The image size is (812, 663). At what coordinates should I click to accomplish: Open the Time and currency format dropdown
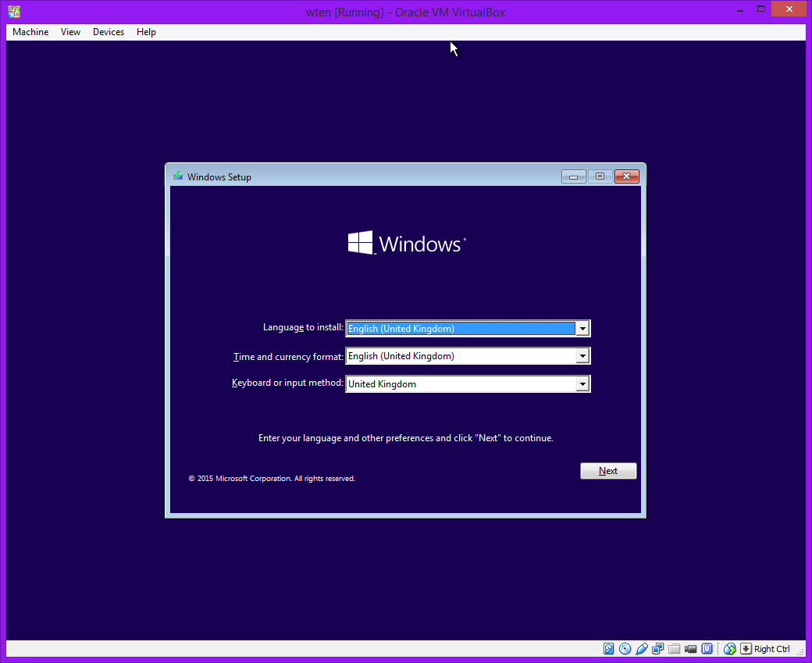(x=582, y=356)
